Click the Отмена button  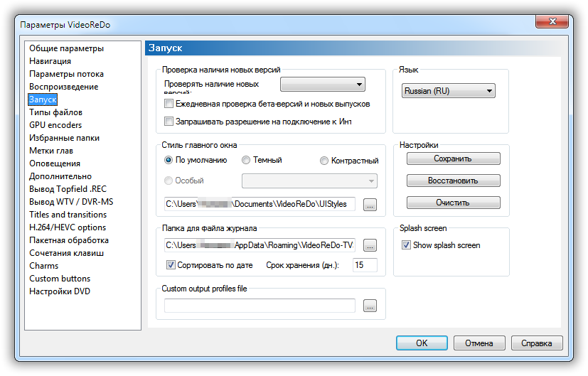(479, 343)
